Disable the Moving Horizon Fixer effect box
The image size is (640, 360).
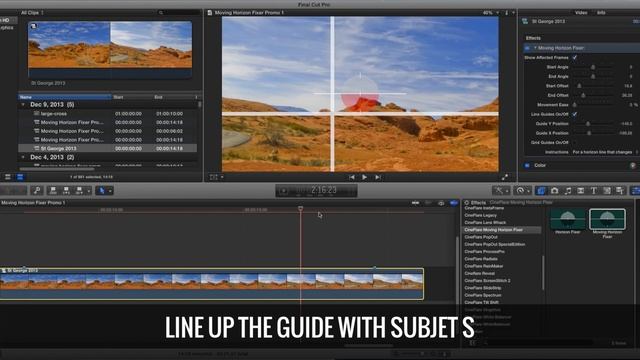(x=527, y=48)
